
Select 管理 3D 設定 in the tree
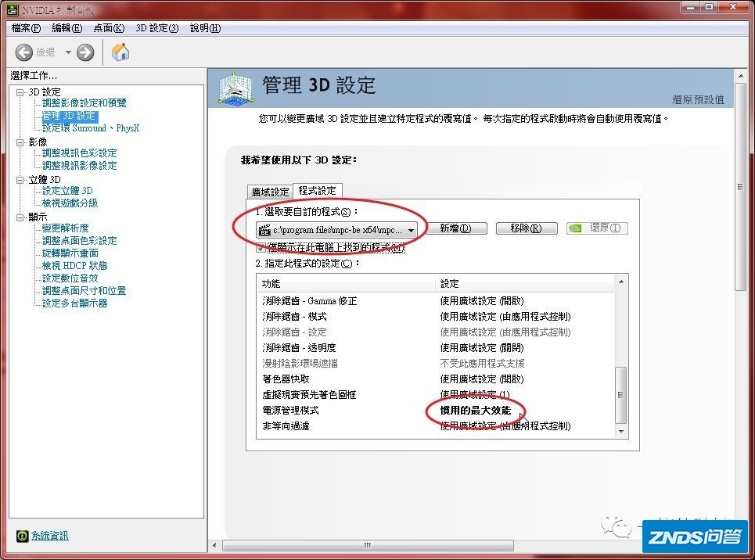click(x=70, y=116)
